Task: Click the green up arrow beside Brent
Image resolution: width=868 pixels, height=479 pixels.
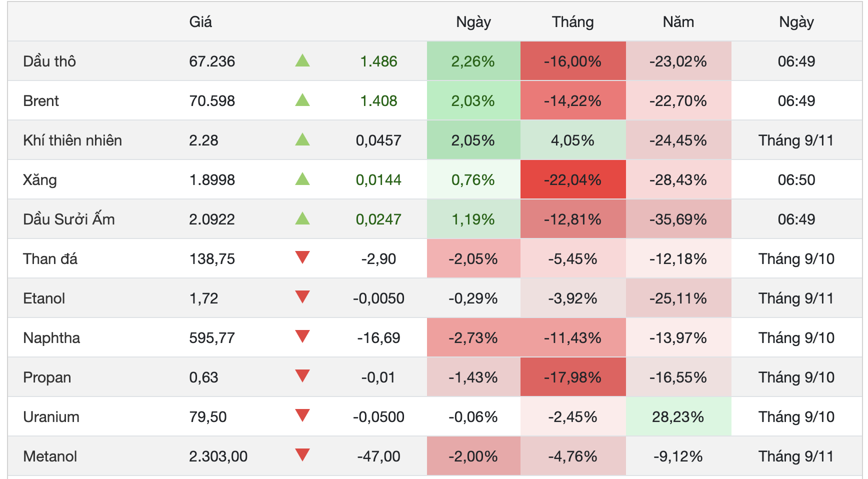Action: coord(302,100)
